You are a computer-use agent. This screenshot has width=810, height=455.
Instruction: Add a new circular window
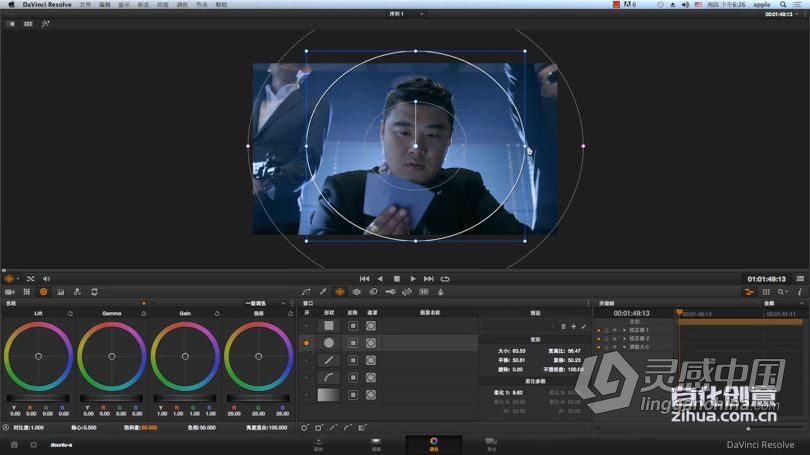coord(305,428)
